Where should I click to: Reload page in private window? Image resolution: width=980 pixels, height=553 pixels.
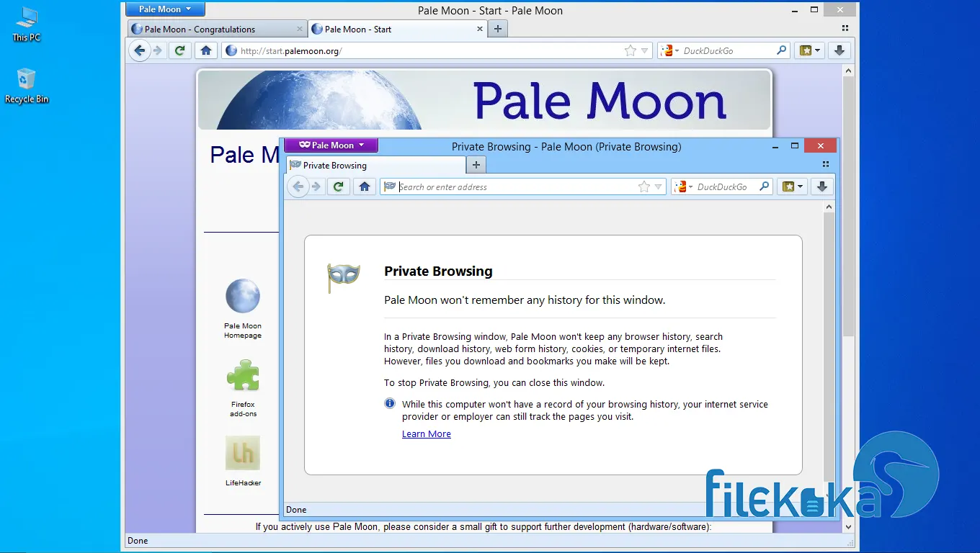tap(338, 186)
